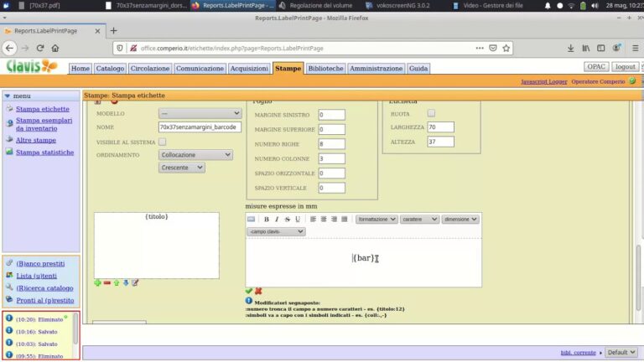Open Stampa esemplari da inventario link

(44, 124)
